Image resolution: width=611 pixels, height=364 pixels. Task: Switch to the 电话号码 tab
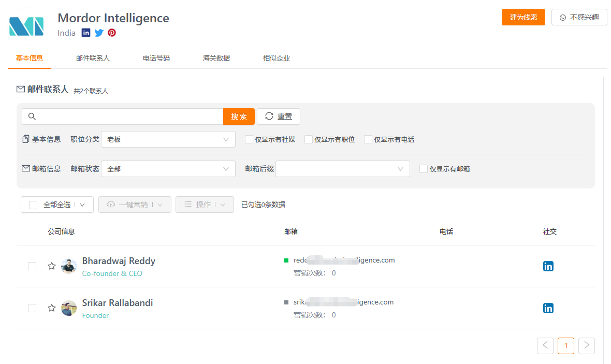[x=156, y=58]
